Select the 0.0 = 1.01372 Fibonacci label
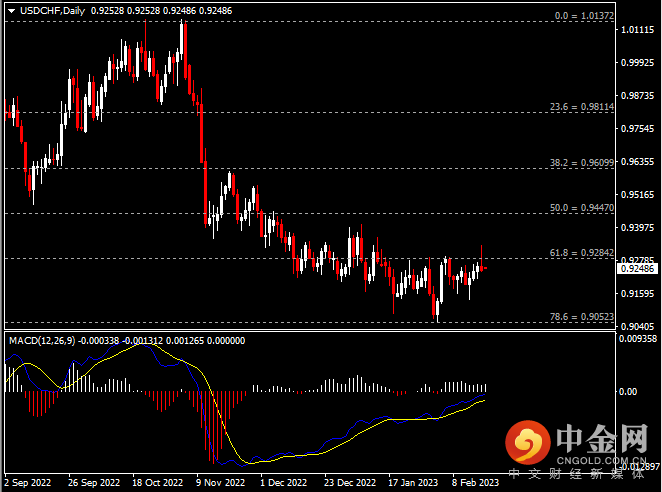The image size is (662, 492). pyautogui.click(x=582, y=17)
